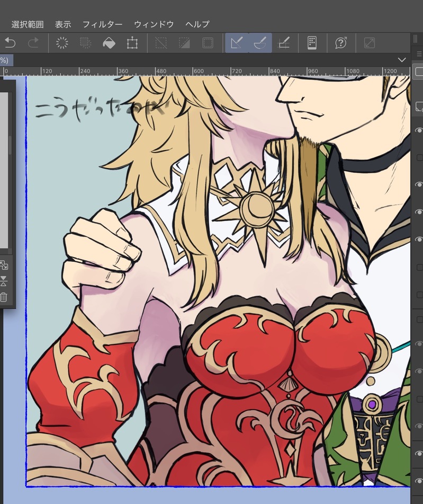
Task: Click the Deselect icon
Action: click(160, 43)
